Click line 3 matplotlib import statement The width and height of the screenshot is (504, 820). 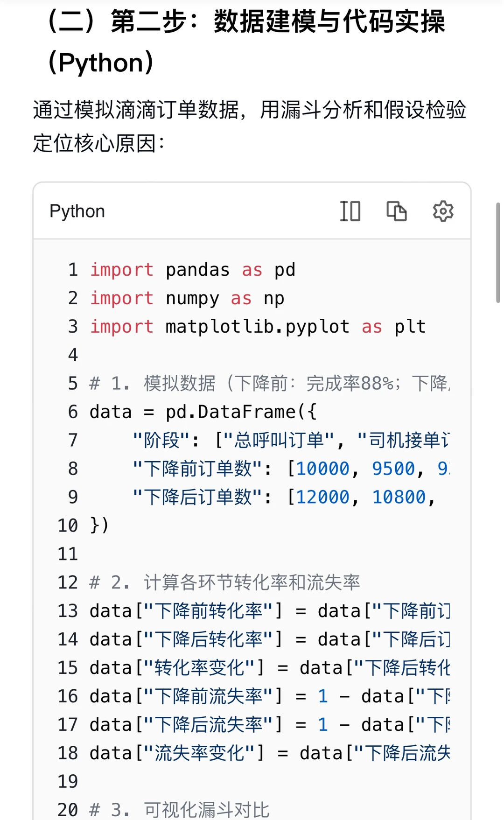coord(258,327)
